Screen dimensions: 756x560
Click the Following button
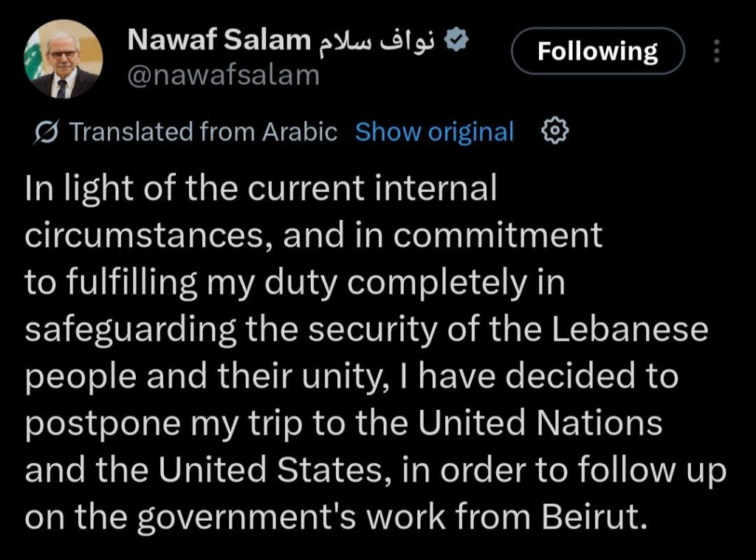597,51
